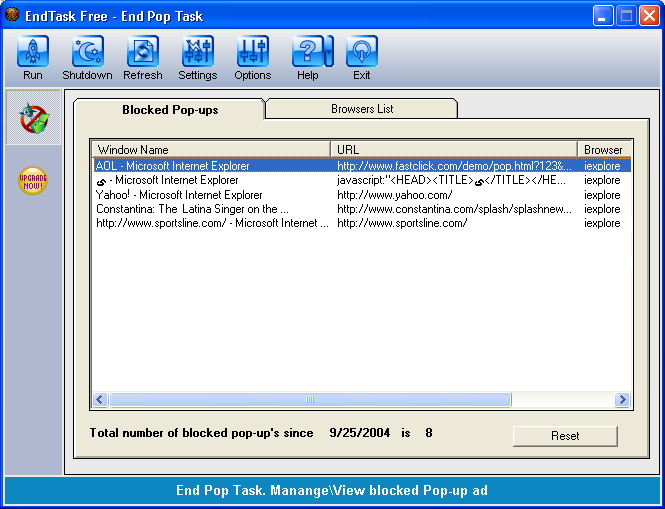665x509 pixels.
Task: Select the pop-up blocker sidebar icon
Action: pos(34,117)
